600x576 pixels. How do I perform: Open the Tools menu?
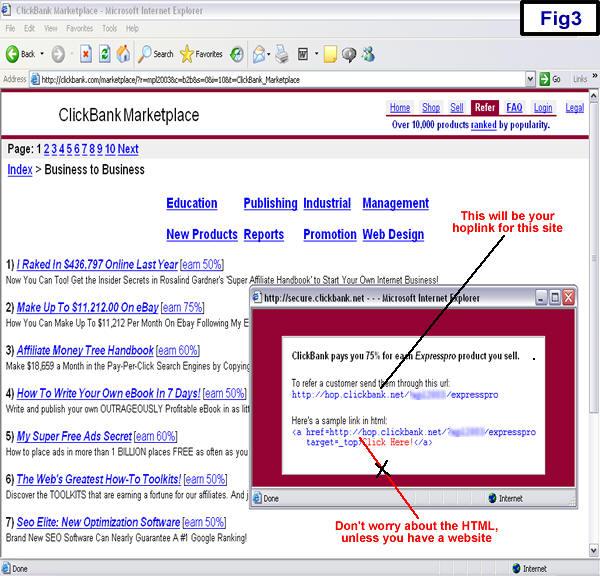point(109,28)
